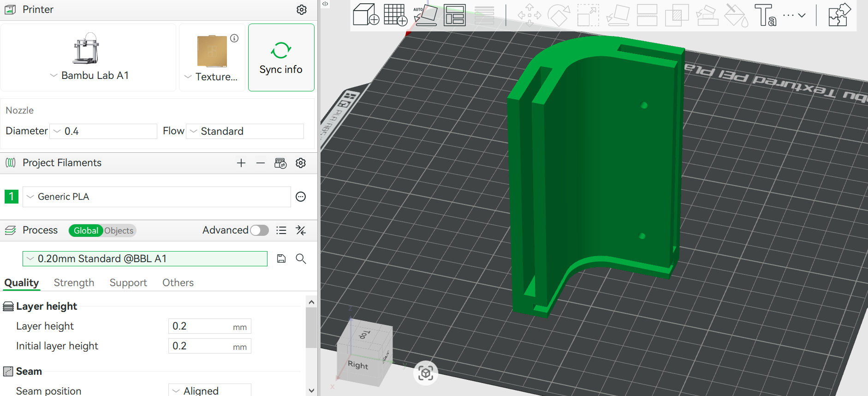This screenshot has width=868, height=396.
Task: Click the Sync info button
Action: click(x=281, y=58)
